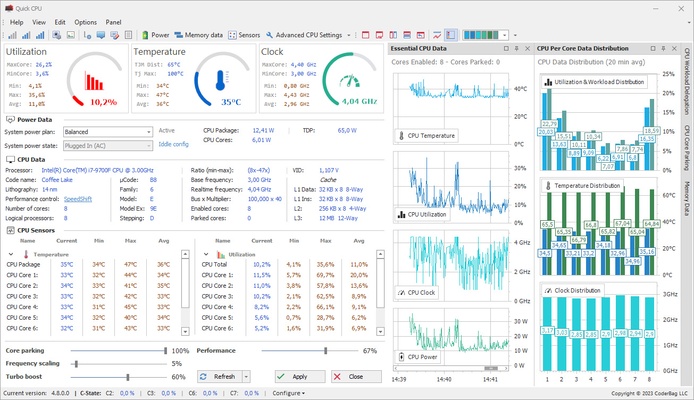Click the first red window-layout icon
The height and width of the screenshot is (400, 694).
(x=366, y=35)
